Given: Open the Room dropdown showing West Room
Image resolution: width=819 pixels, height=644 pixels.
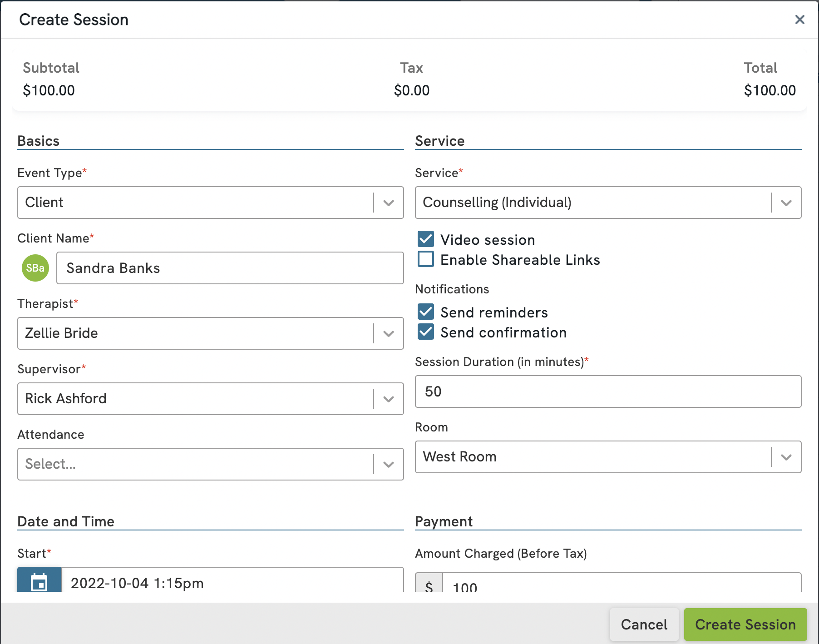Looking at the screenshot, I should pyautogui.click(x=786, y=457).
